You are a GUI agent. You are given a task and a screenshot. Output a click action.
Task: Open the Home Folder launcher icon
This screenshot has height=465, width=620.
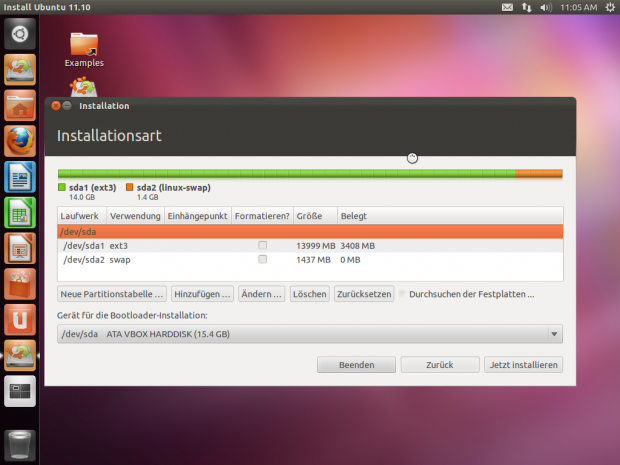20,106
